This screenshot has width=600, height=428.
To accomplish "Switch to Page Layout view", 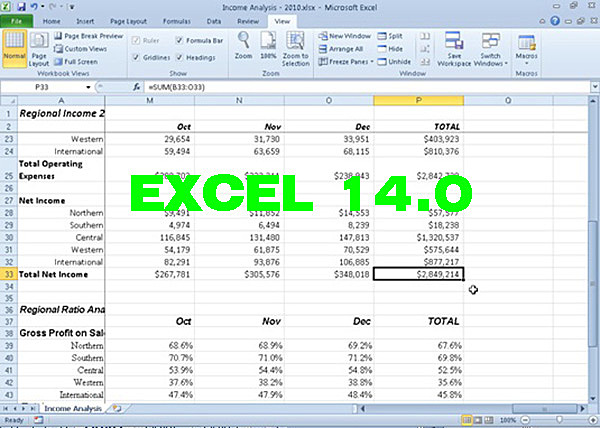I will point(39,50).
